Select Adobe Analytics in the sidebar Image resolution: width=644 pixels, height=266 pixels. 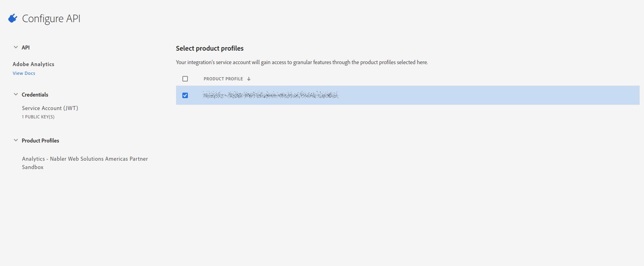point(33,64)
